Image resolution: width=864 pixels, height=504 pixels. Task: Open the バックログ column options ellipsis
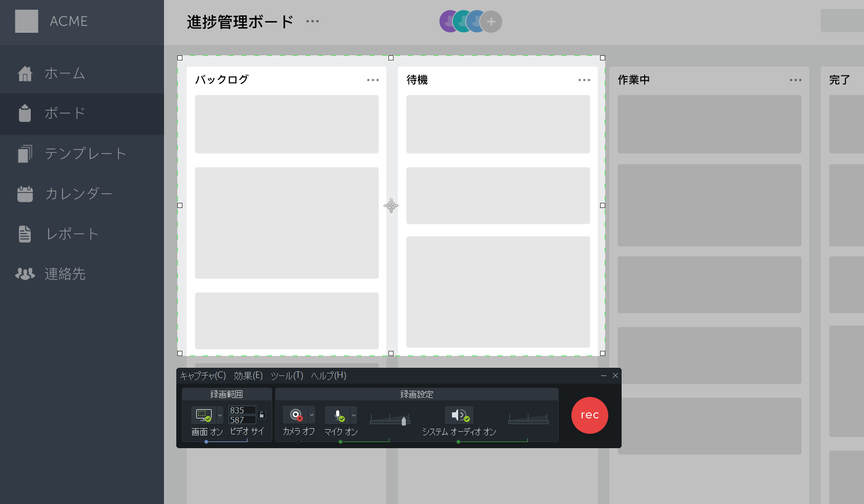[373, 80]
